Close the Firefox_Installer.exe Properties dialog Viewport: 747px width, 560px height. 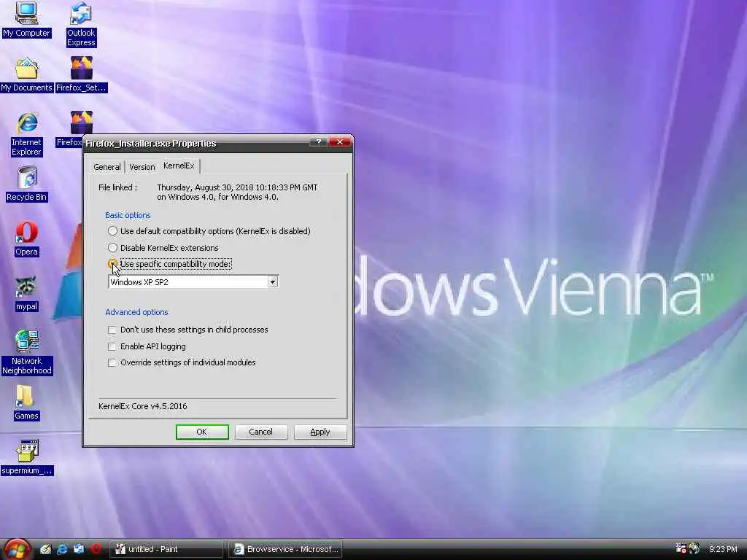click(x=340, y=142)
